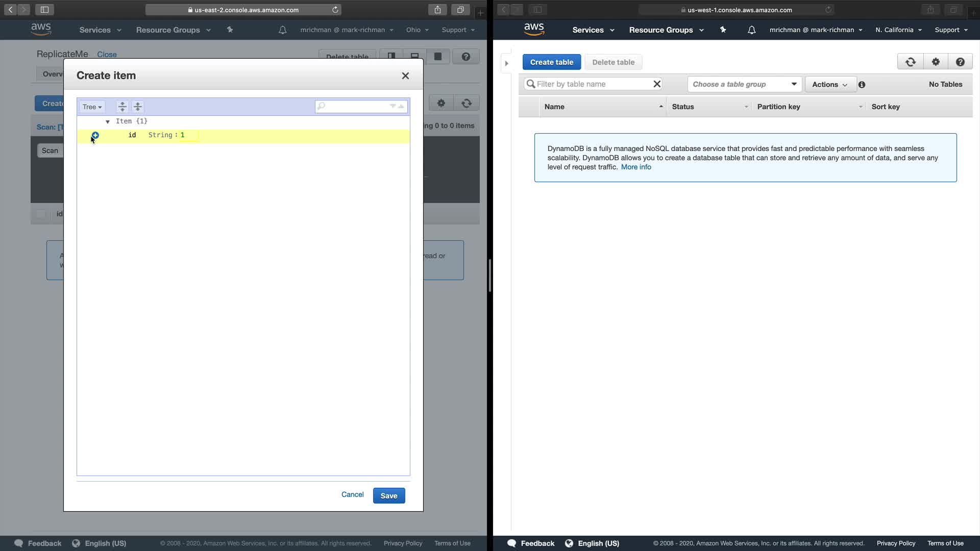The width and height of the screenshot is (980, 551).
Task: Open Choose a table group dropdown
Action: click(744, 84)
